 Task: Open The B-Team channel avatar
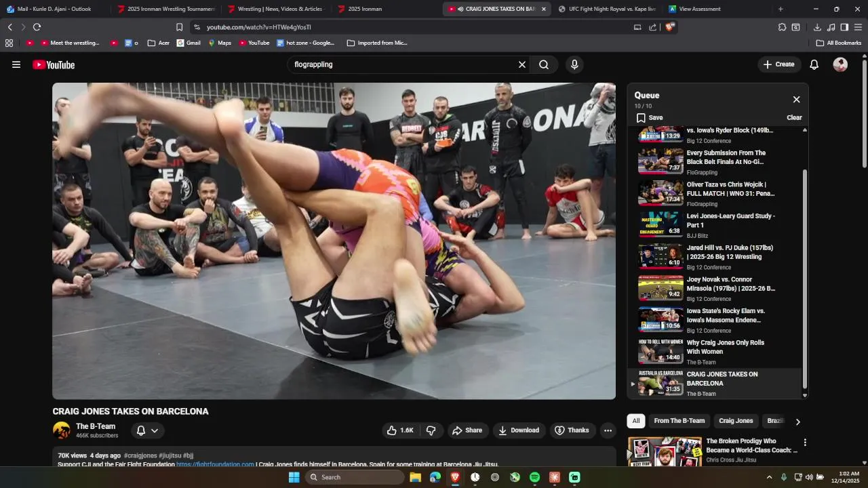[x=62, y=430]
